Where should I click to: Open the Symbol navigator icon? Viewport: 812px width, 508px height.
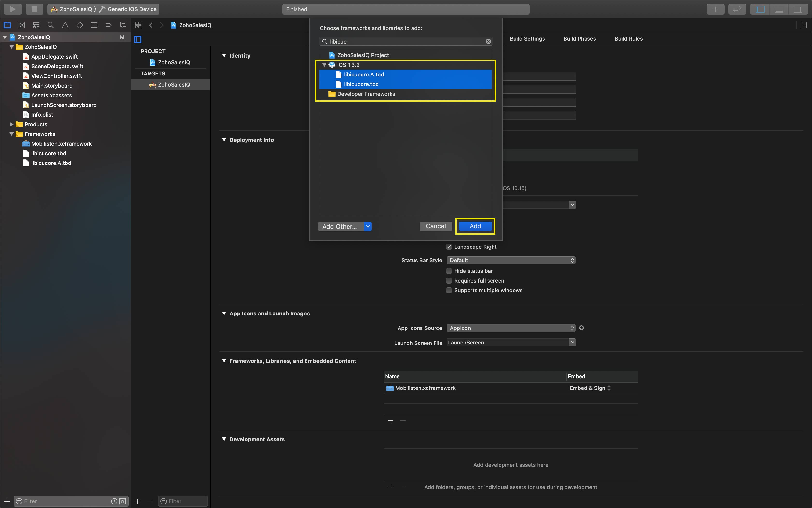coord(36,25)
